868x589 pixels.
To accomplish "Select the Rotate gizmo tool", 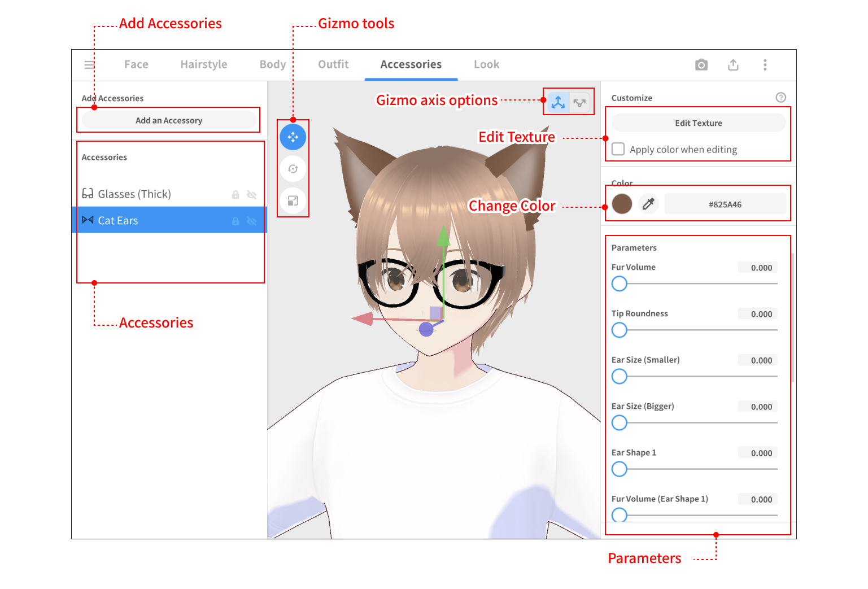I will pyautogui.click(x=293, y=169).
